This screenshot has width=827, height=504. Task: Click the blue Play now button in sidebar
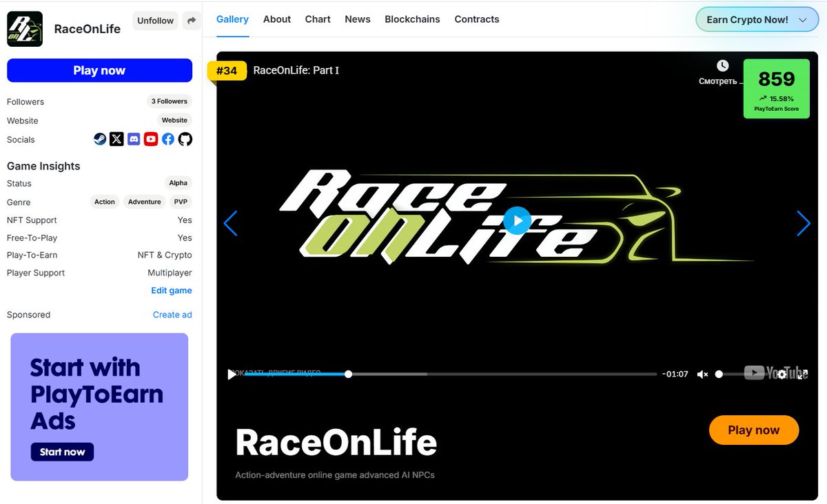(x=99, y=70)
